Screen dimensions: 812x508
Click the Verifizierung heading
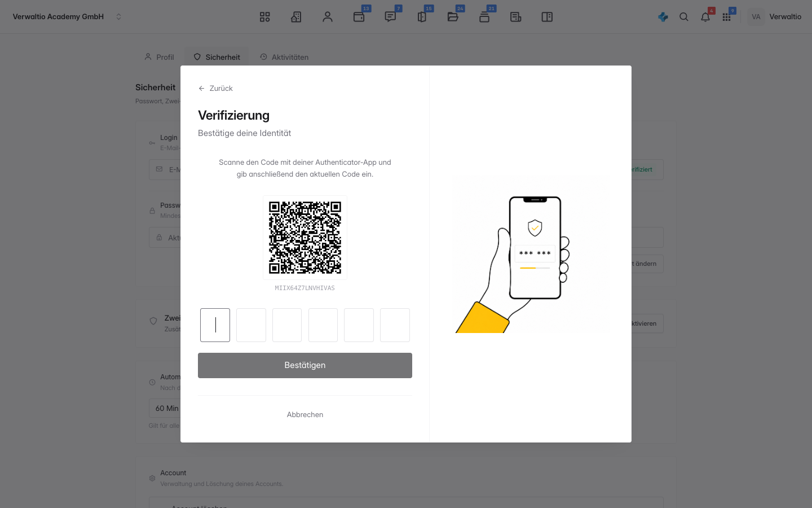point(234,115)
